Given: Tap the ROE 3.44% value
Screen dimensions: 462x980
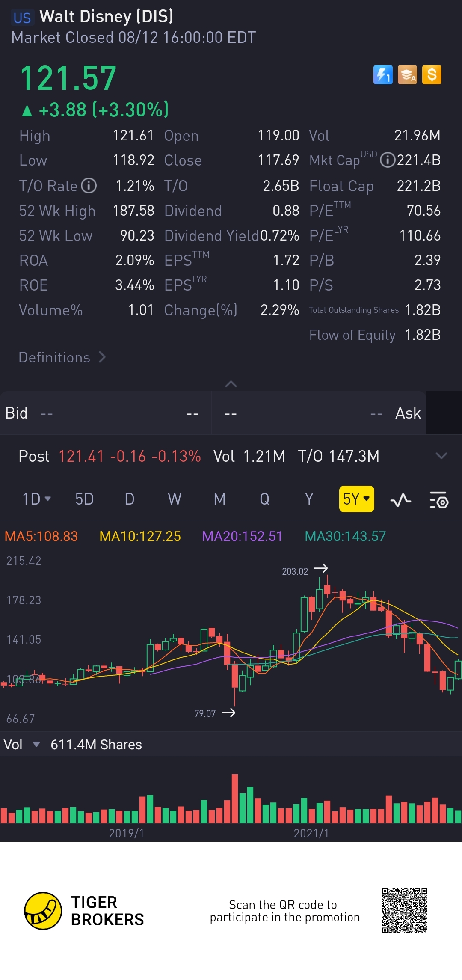Looking at the screenshot, I should [x=134, y=285].
